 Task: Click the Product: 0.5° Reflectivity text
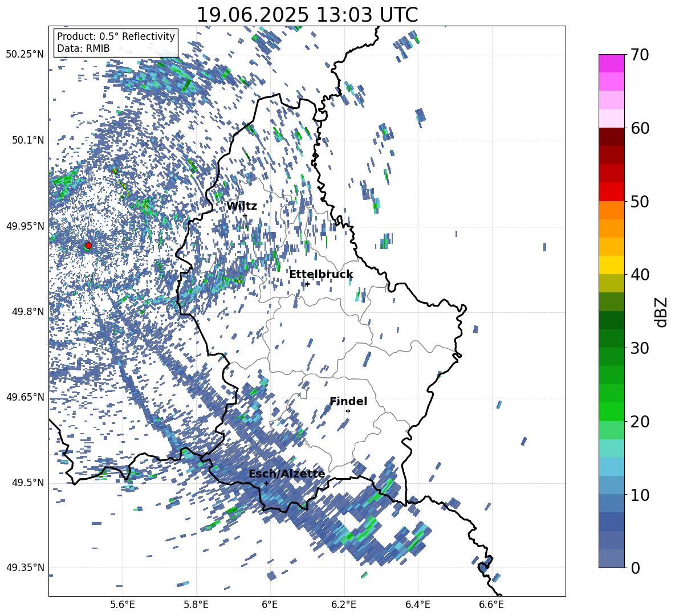(x=116, y=36)
